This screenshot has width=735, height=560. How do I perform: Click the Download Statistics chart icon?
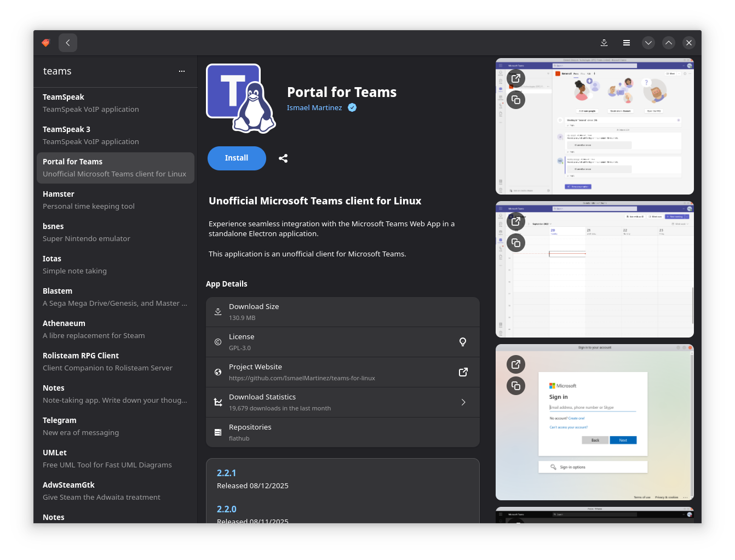coord(218,402)
